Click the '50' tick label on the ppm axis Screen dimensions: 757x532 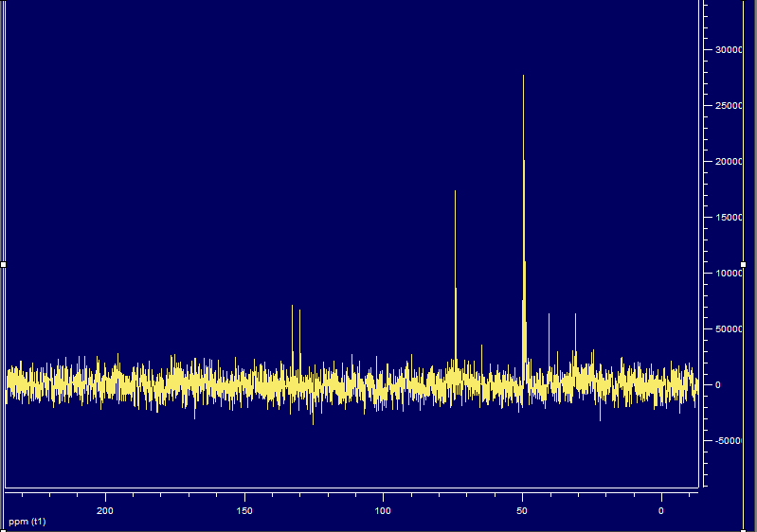point(522,511)
